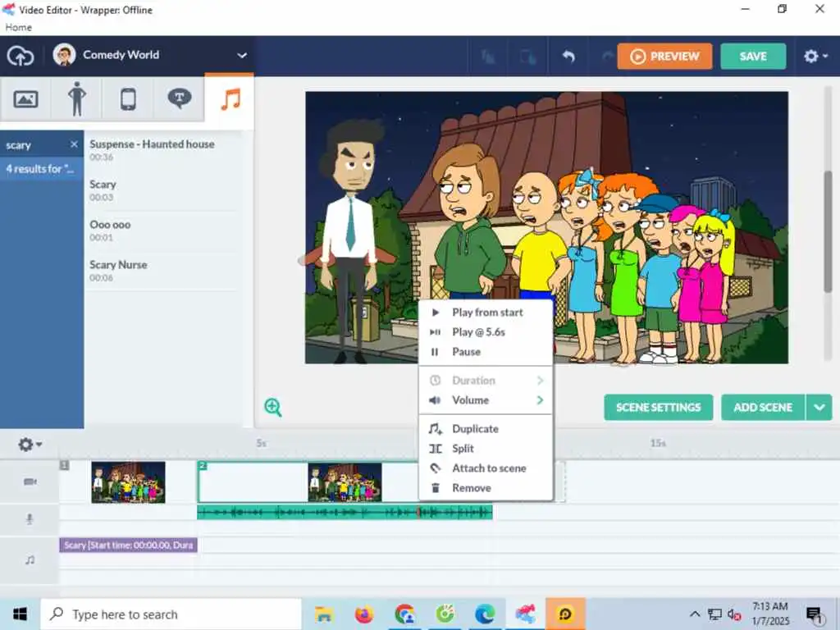
Task: Open the characters tab
Action: coord(76,99)
